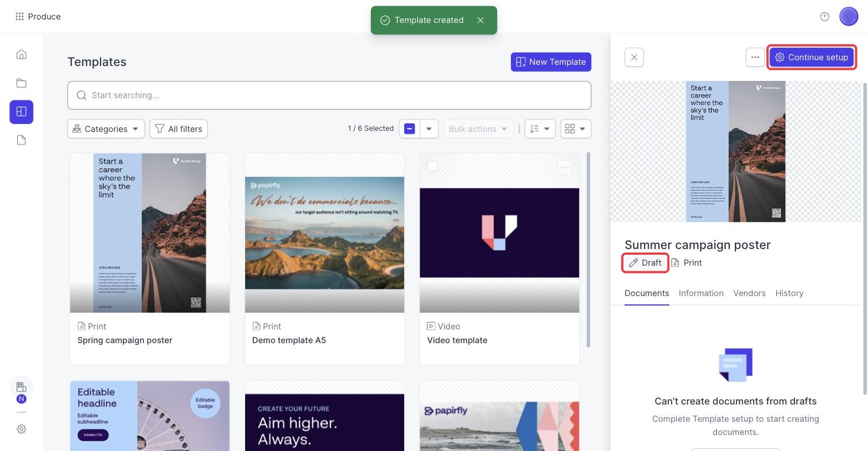Switch to the Information tab
This screenshot has height=451, width=868.
(x=701, y=293)
